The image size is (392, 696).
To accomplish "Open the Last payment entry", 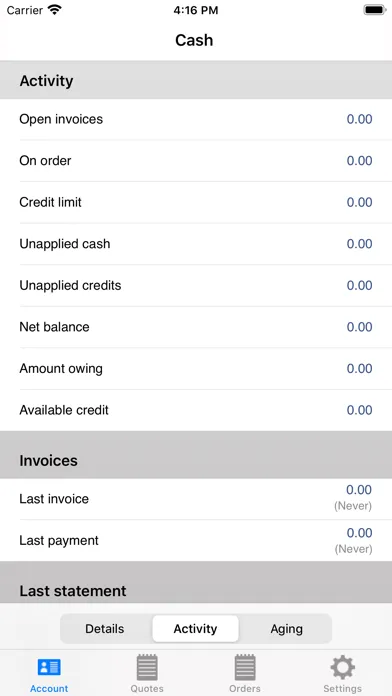I will point(196,540).
